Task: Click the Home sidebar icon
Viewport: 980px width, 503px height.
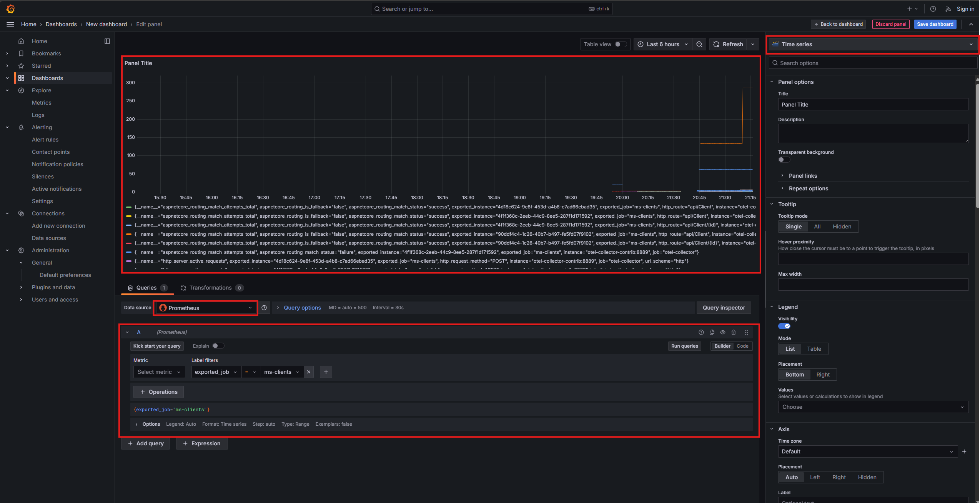Action: [21, 41]
